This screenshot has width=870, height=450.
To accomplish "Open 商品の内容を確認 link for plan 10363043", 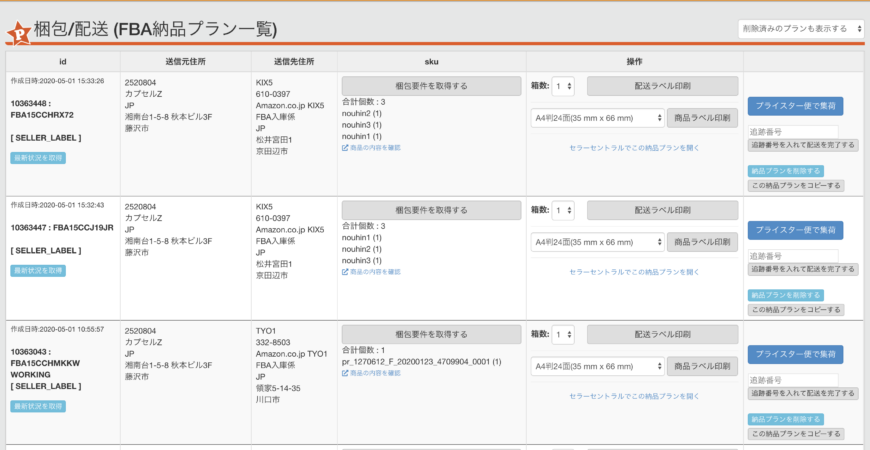I will pyautogui.click(x=371, y=373).
